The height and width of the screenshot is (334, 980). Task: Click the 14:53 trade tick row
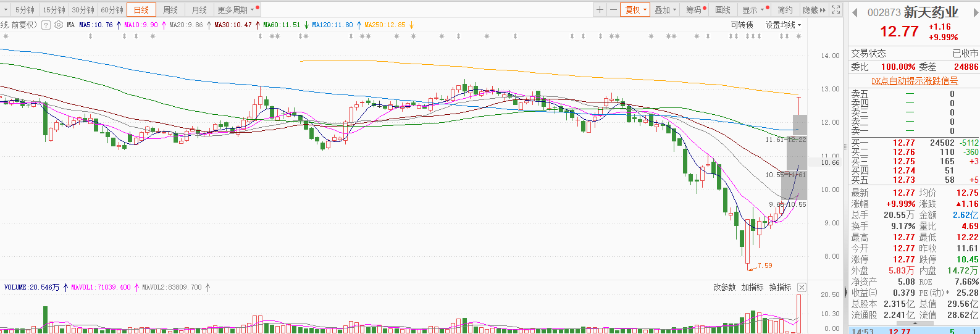[915, 331]
